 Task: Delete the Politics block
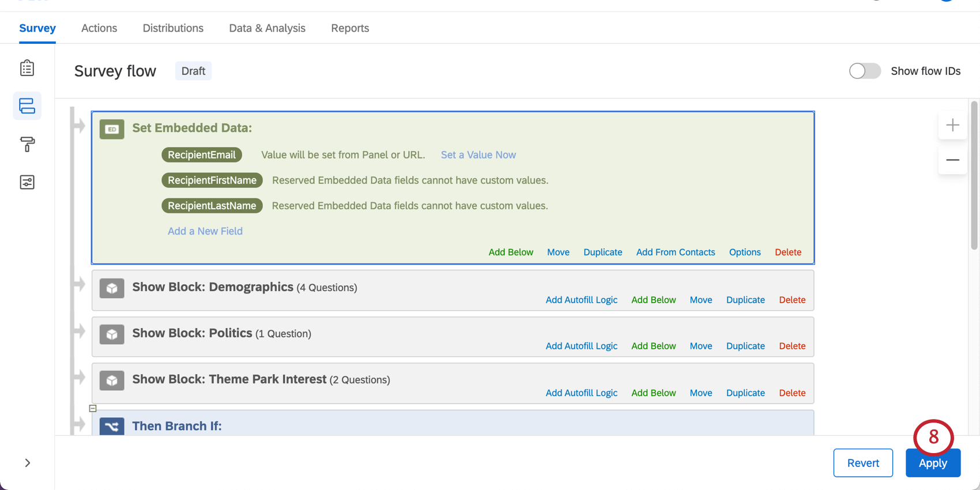pos(792,346)
